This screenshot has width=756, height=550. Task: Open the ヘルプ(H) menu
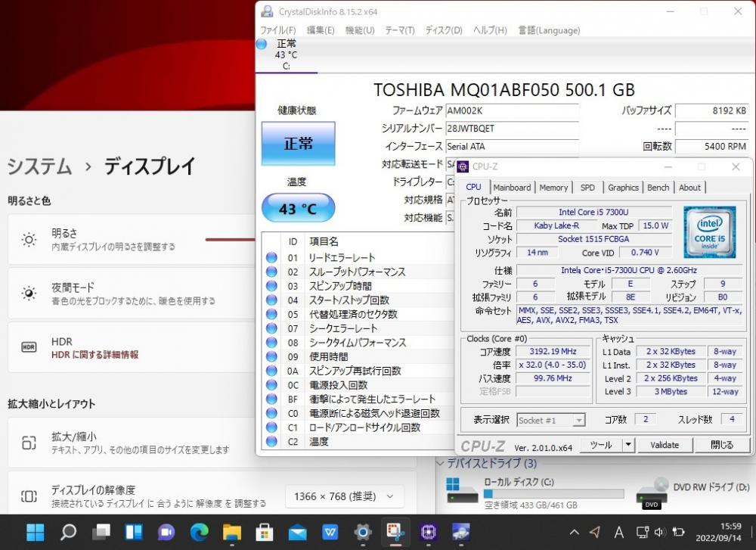tap(490, 30)
